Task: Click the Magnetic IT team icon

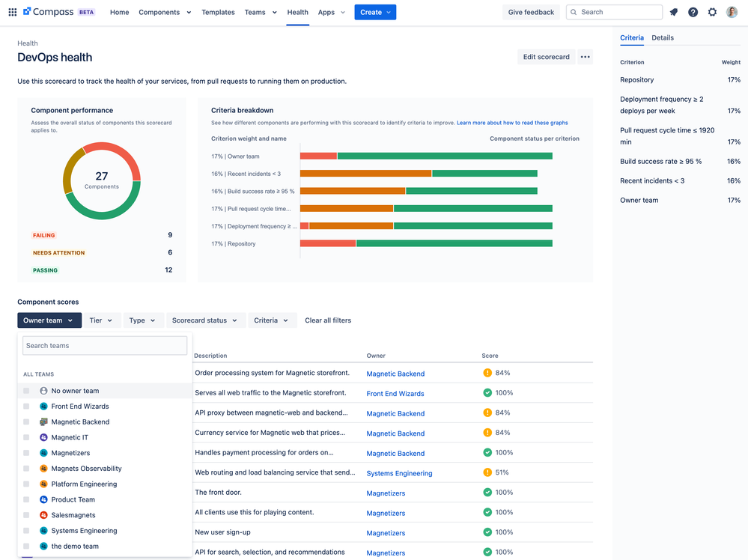Action: tap(43, 437)
